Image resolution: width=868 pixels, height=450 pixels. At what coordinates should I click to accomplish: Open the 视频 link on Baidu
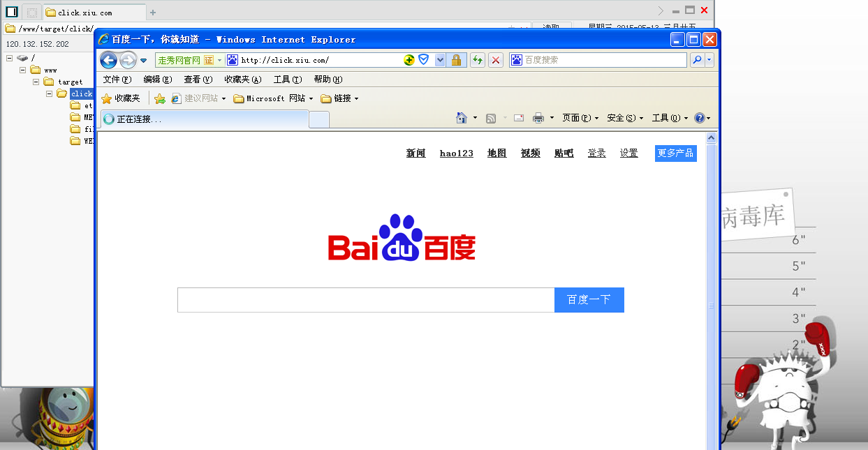[531, 153]
